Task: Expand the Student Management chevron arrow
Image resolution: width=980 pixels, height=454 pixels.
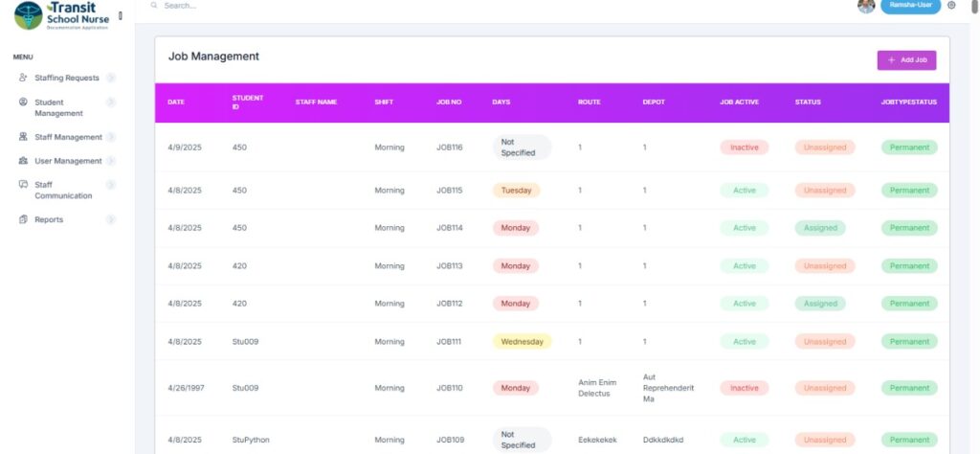Action: [111, 102]
